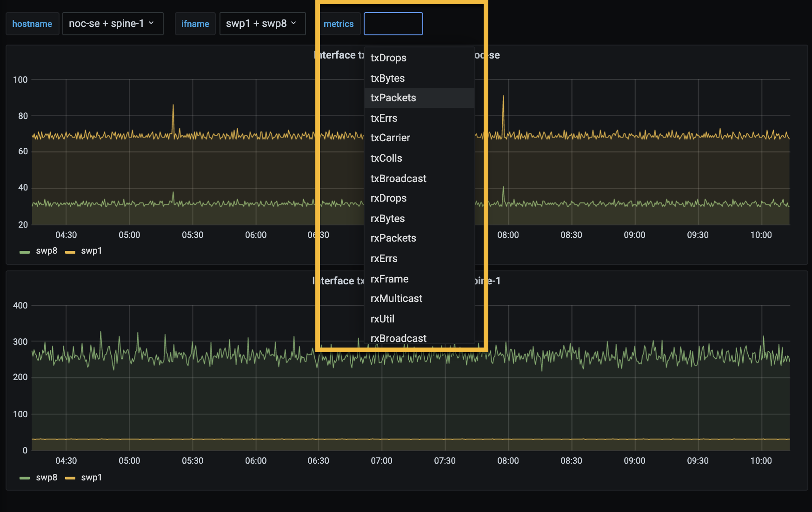812x512 pixels.
Task: Select the highlighted txPackets option
Action: point(393,98)
